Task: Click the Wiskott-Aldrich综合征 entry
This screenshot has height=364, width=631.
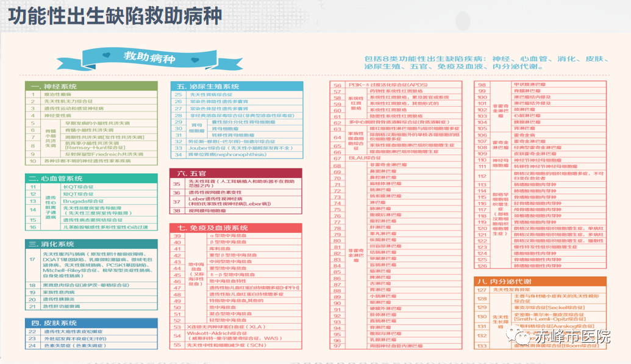Action: click(x=236, y=336)
